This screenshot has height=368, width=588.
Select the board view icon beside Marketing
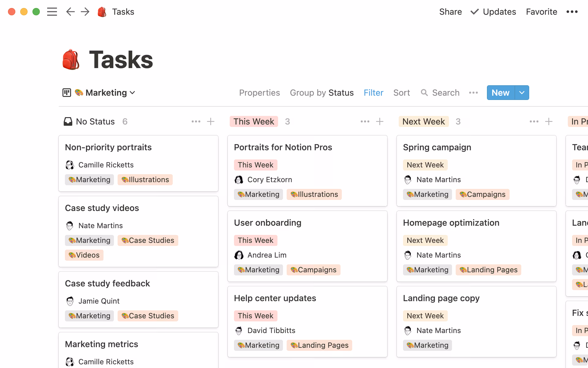click(x=66, y=93)
